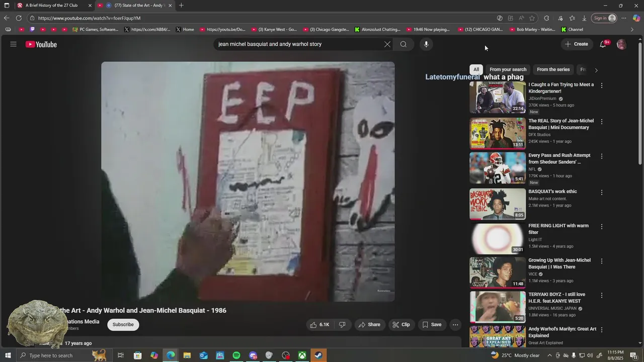Image resolution: width=644 pixels, height=362 pixels.
Task: Open BASQUIAT's work ethic thumbnail
Action: point(498,204)
